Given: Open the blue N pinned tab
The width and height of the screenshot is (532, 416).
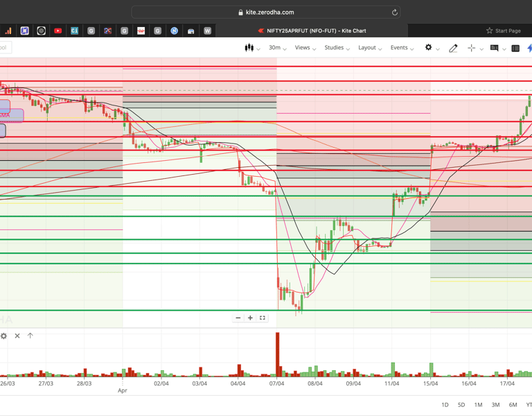Looking at the screenshot, I should (x=174, y=31).
